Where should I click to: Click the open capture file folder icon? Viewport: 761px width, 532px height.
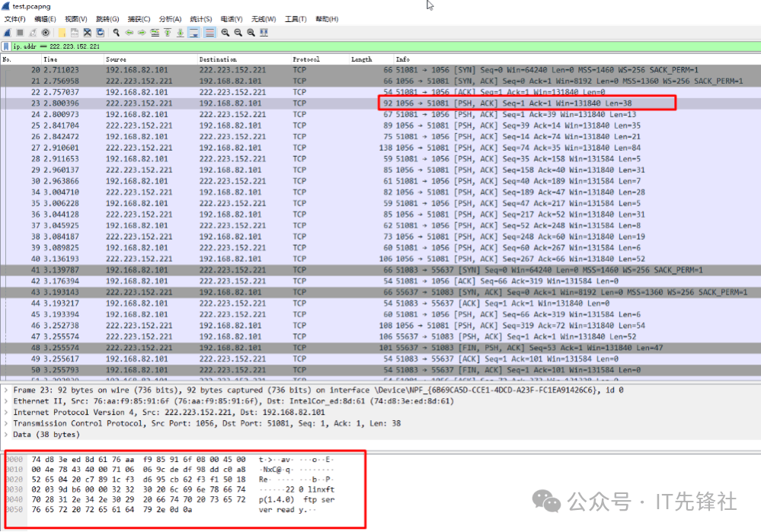(62, 33)
